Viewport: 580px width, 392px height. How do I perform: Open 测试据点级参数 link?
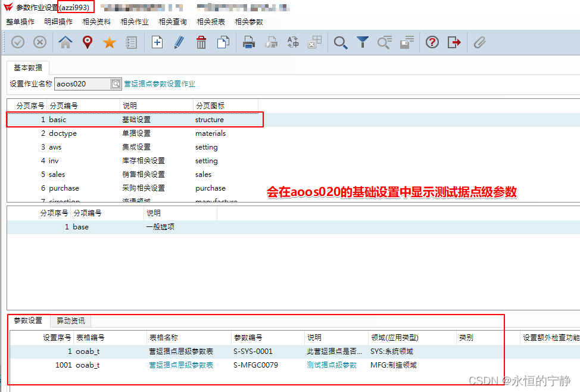coord(332,365)
